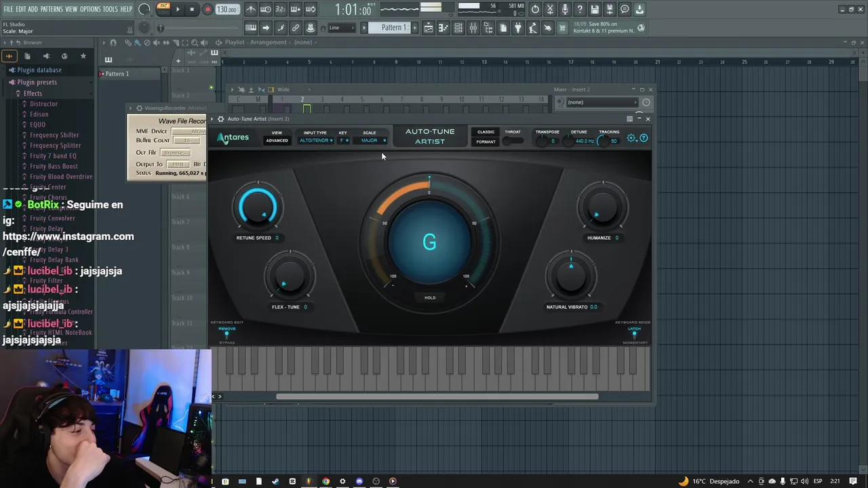
Task: Click the Save project floppy icon
Action: [595, 9]
